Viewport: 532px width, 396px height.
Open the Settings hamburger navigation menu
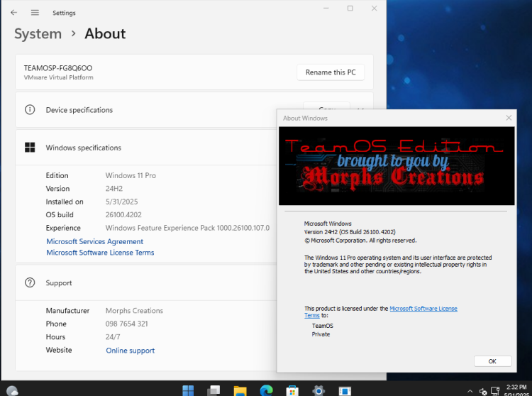[35, 13]
